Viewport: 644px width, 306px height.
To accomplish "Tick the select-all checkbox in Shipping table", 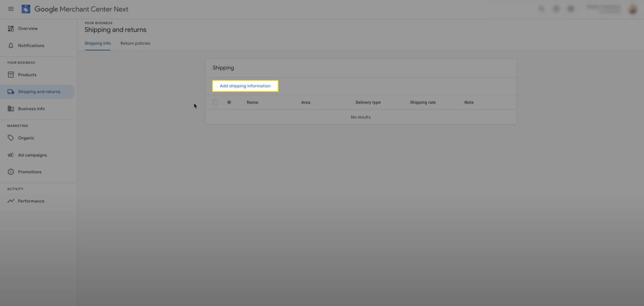I will [x=215, y=102].
